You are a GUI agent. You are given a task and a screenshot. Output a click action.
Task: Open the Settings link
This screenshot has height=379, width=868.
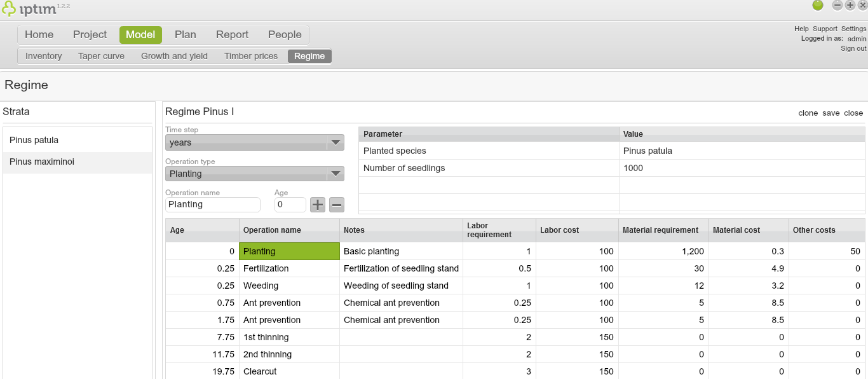(x=853, y=29)
